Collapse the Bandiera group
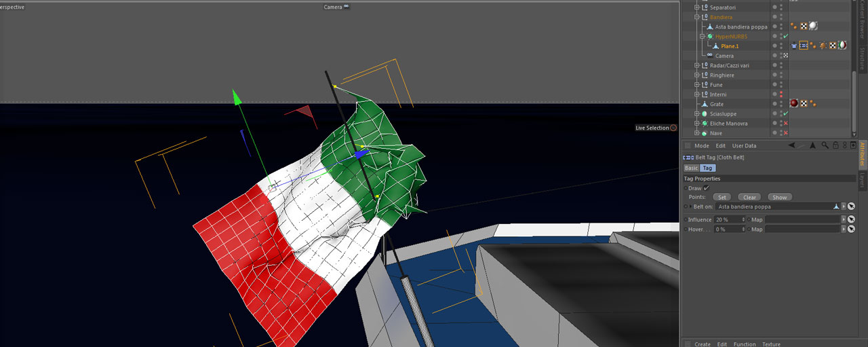The width and height of the screenshot is (868, 347). point(696,17)
